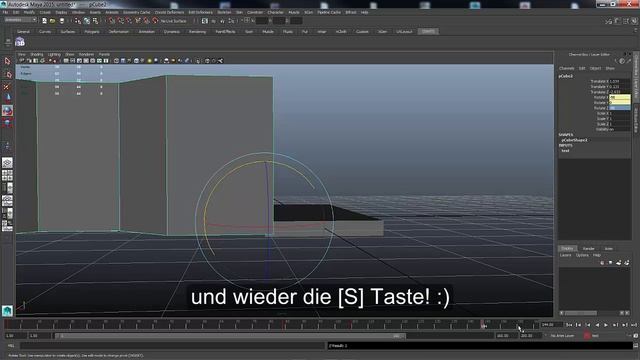Click the Render current frame icon
The width and height of the screenshot is (640, 360).
213,21
